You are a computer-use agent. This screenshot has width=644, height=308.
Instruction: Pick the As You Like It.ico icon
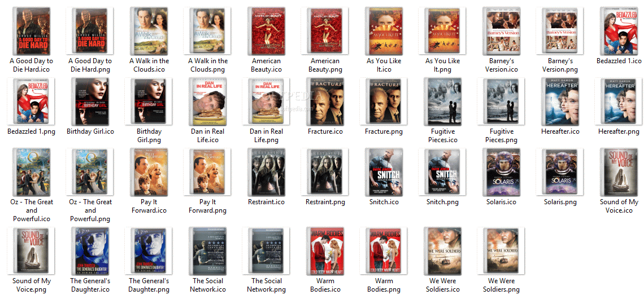pyautogui.click(x=384, y=31)
